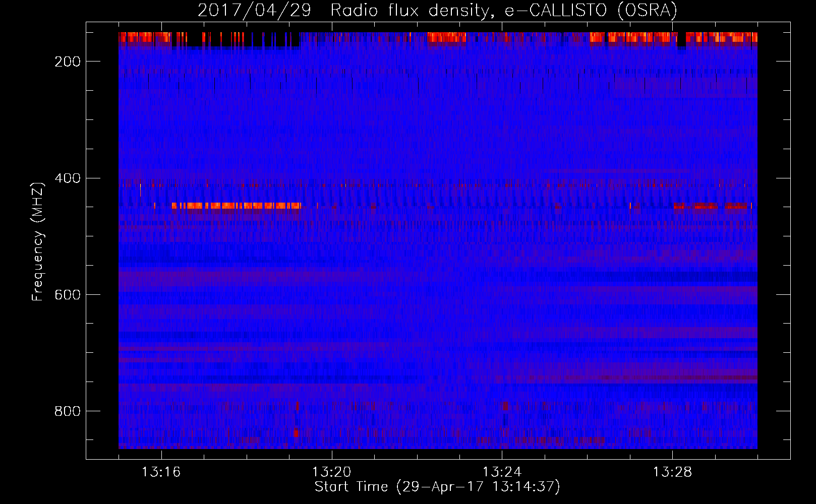Click the 13:20 time tick label
The height and width of the screenshot is (504, 816).
click(x=331, y=472)
